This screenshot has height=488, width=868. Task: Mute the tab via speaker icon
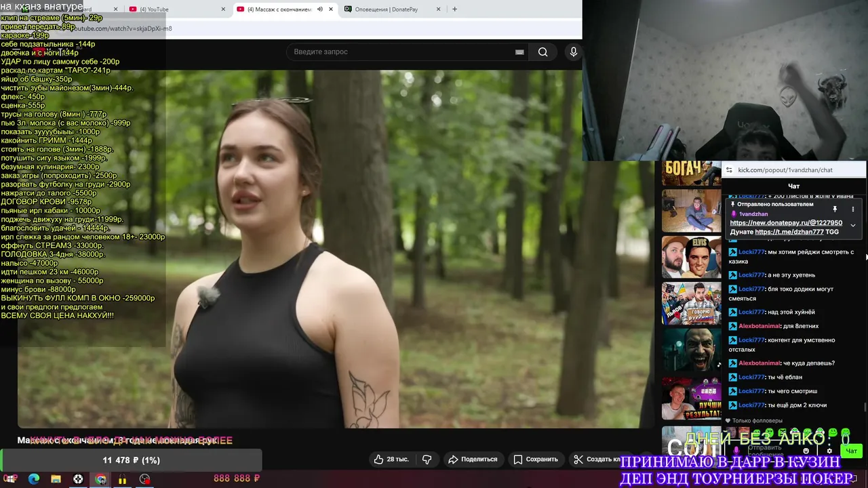pyautogui.click(x=320, y=9)
